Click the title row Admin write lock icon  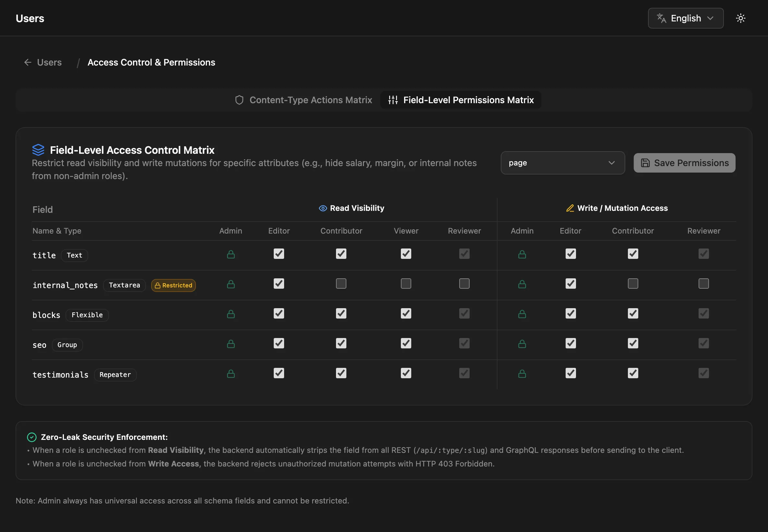coord(522,254)
